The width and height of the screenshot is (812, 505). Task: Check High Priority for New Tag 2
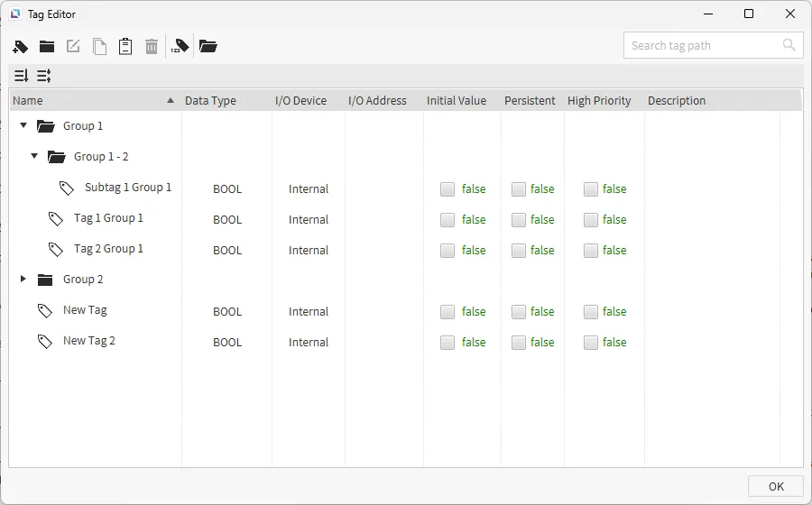[591, 343]
